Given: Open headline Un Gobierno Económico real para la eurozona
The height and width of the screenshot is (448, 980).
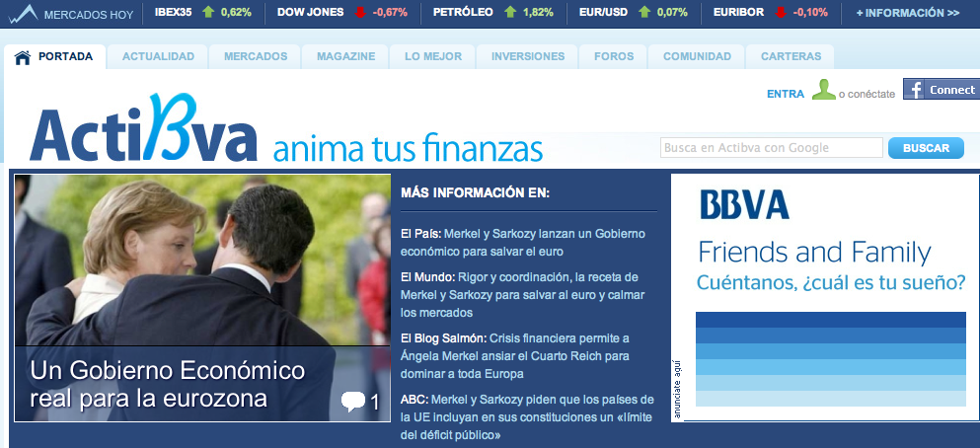Looking at the screenshot, I should pos(168,384).
